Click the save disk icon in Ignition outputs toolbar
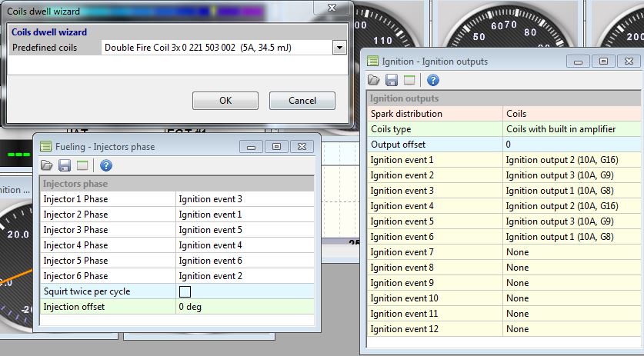The width and height of the screenshot is (644, 356). point(392,80)
